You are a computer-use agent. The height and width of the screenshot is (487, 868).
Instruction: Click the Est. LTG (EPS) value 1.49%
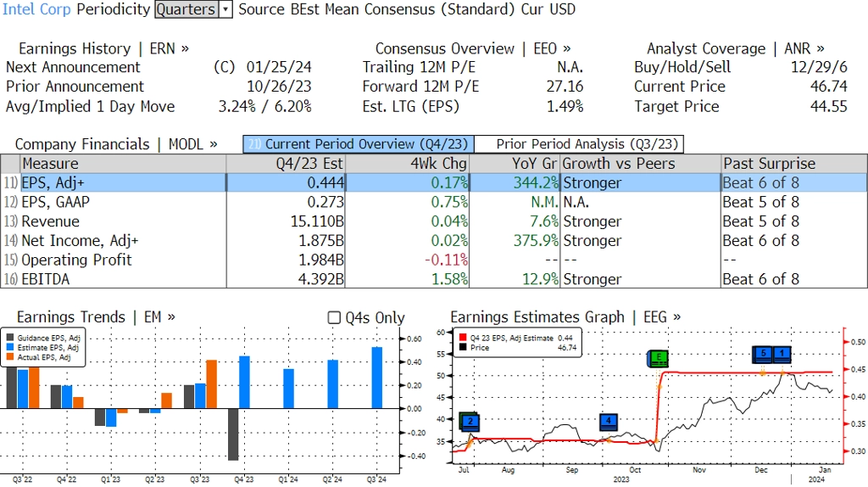(565, 106)
